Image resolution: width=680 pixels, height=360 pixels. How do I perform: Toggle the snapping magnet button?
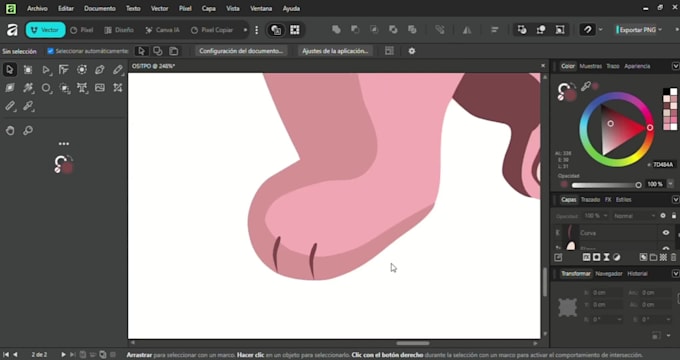[588, 30]
